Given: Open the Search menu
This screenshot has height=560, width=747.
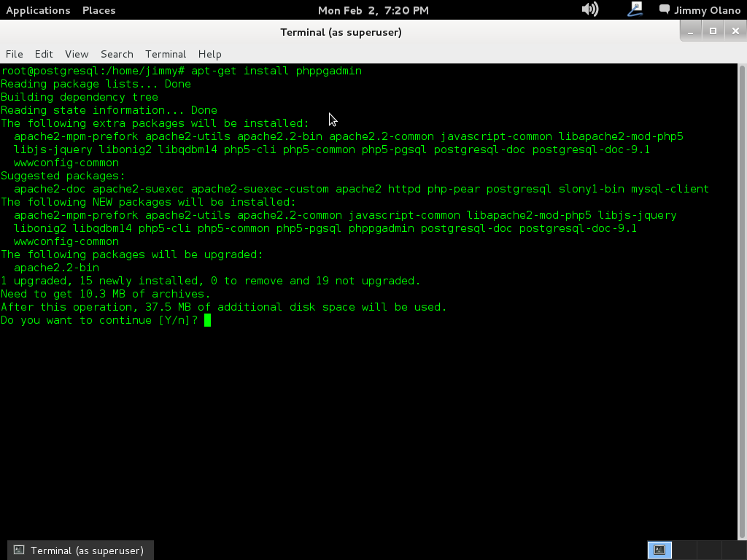Looking at the screenshot, I should pos(117,54).
